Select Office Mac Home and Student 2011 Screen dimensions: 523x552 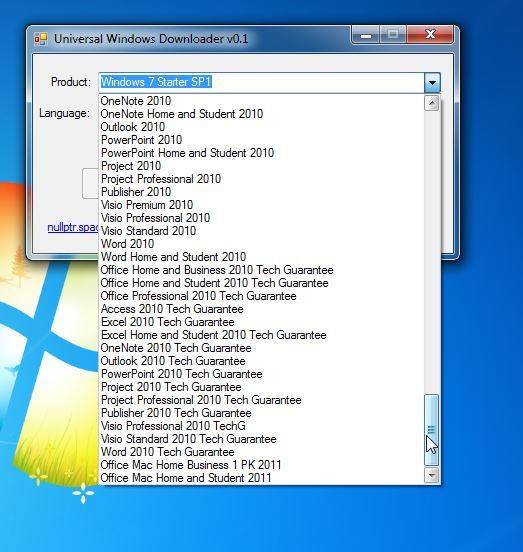(x=262, y=478)
